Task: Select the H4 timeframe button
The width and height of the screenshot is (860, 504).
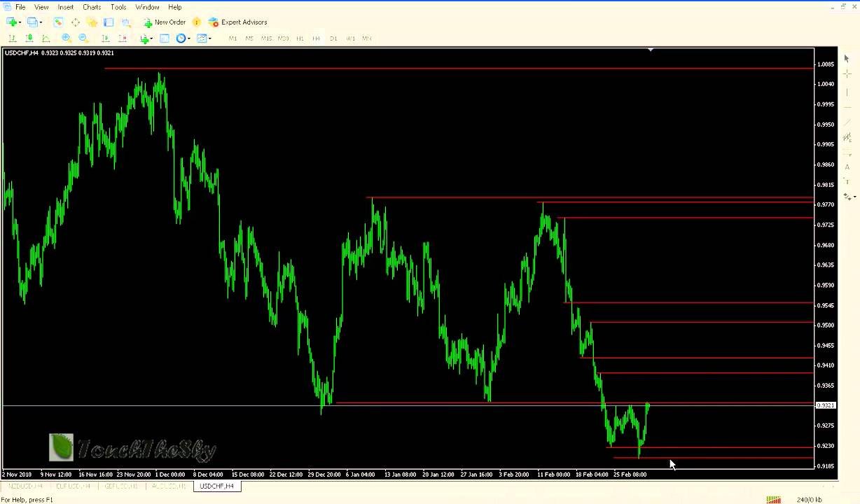Action: tap(317, 38)
